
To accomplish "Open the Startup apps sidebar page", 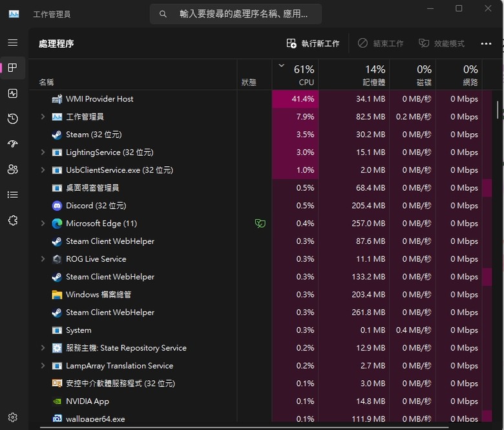I will tap(12, 144).
